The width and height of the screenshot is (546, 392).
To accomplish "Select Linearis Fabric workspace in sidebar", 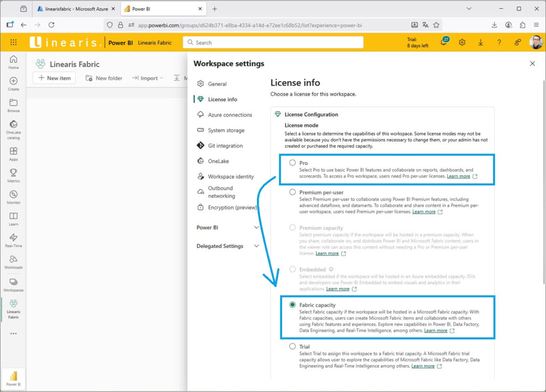I will (13, 309).
